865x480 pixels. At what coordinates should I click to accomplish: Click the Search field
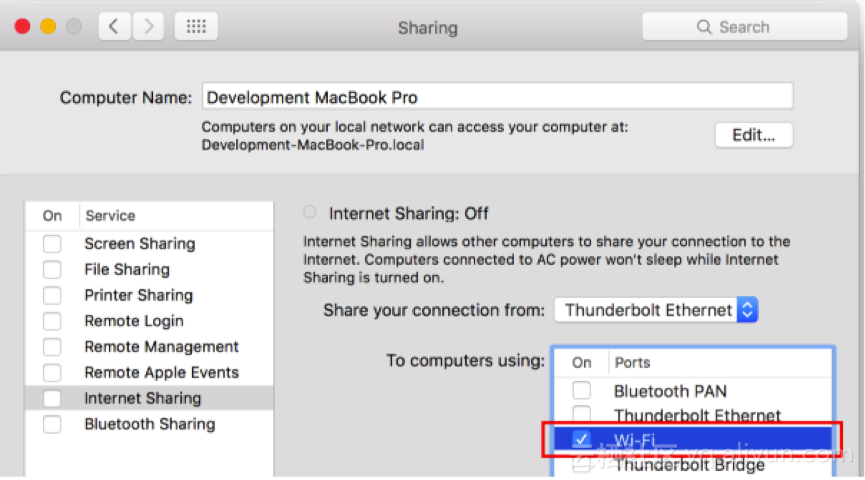(x=744, y=26)
